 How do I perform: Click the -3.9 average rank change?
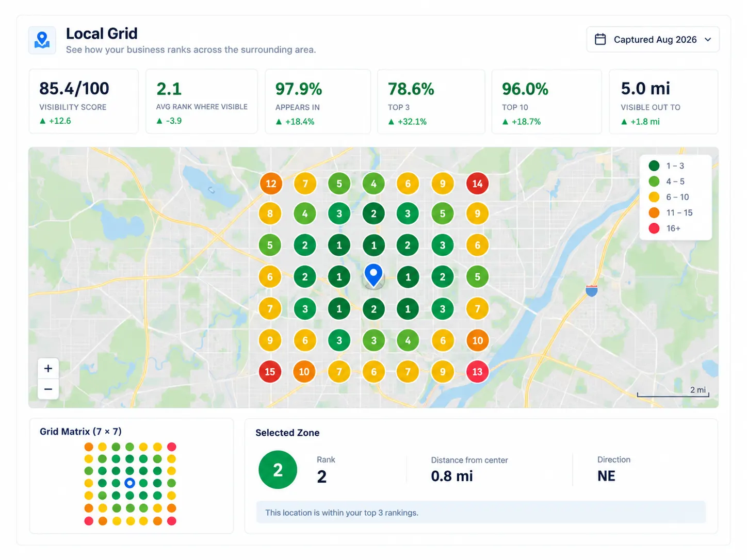169,121
